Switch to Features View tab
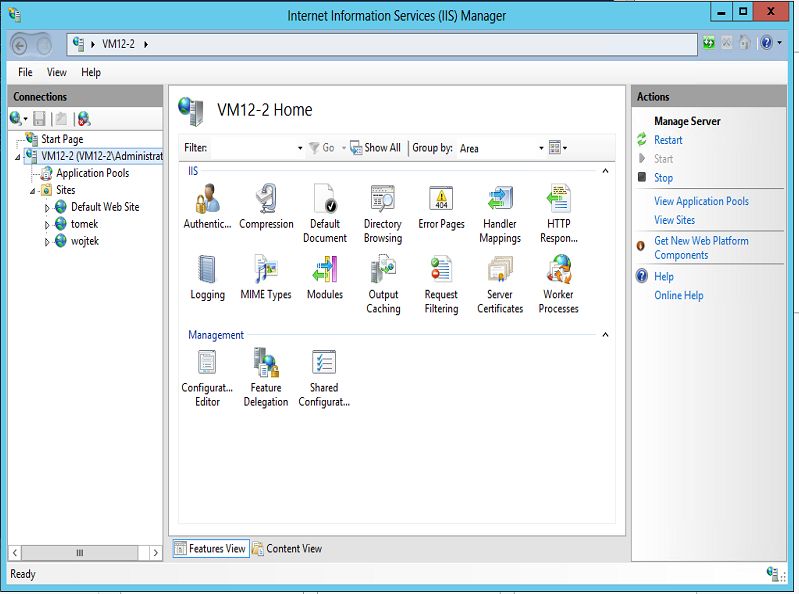The width and height of the screenshot is (799, 594). point(211,549)
